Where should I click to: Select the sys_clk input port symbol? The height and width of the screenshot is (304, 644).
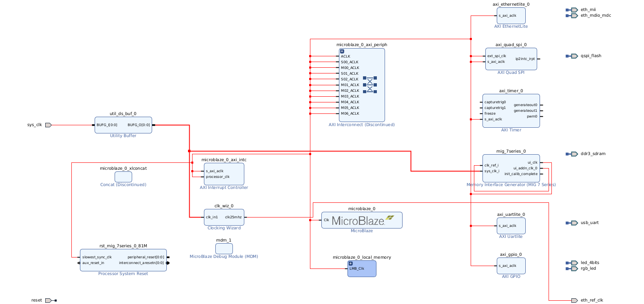pyautogui.click(x=48, y=125)
